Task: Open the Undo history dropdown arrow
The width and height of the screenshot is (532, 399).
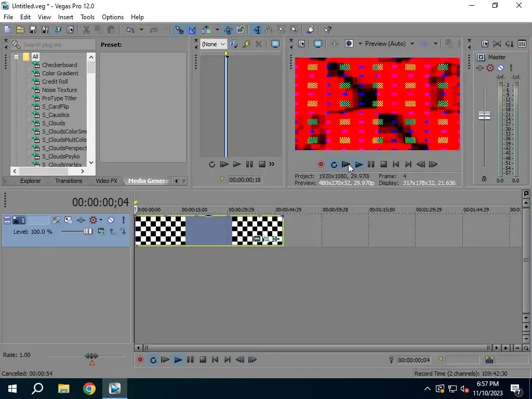Action: [141, 30]
